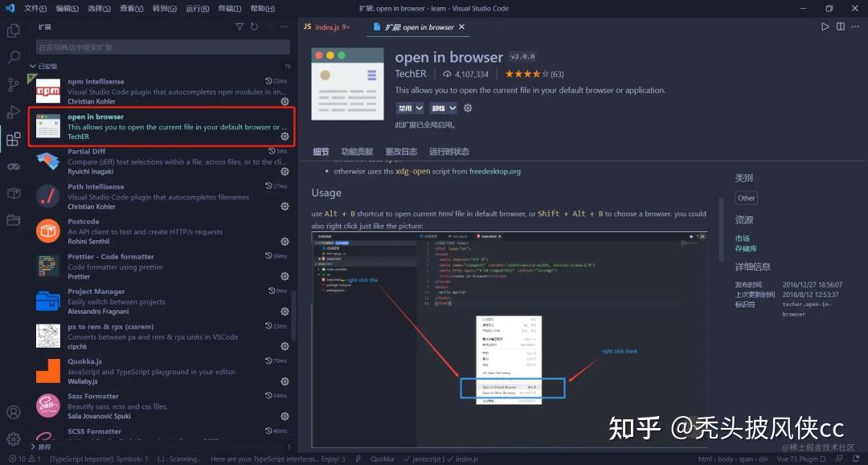Click the TechER publisher name in details
This screenshot has height=465, width=868.
[410, 74]
